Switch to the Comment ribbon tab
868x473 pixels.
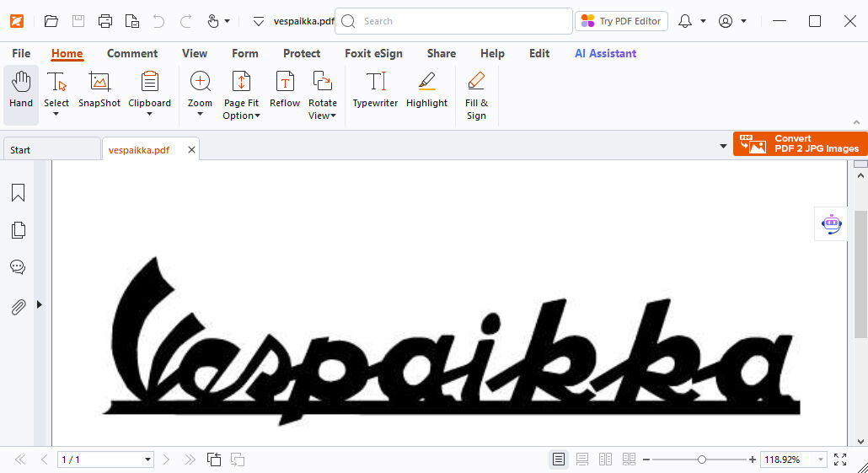tap(132, 53)
